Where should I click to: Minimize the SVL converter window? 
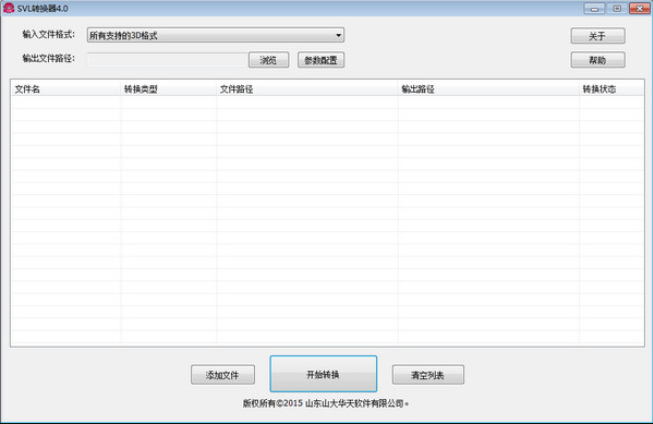pos(596,8)
